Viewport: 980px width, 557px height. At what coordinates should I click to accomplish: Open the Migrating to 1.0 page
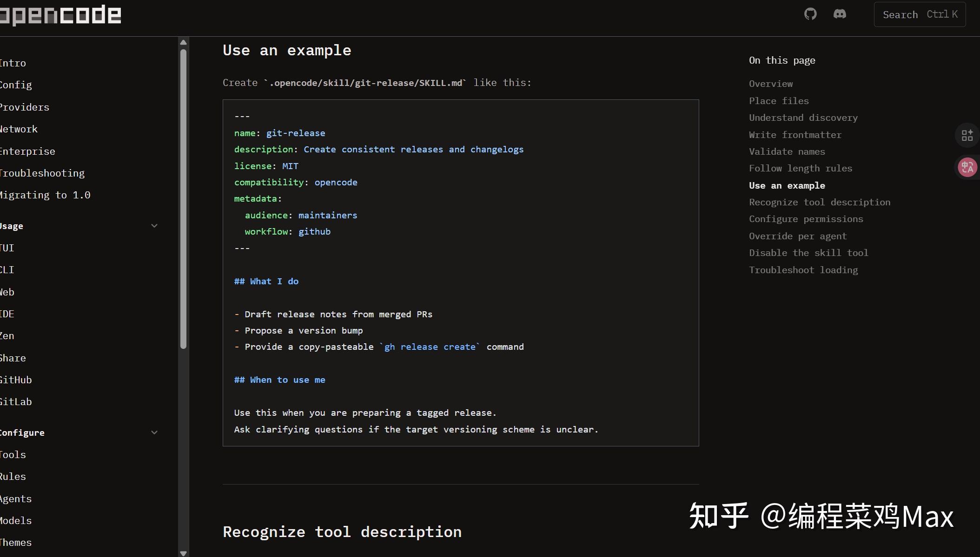click(45, 195)
